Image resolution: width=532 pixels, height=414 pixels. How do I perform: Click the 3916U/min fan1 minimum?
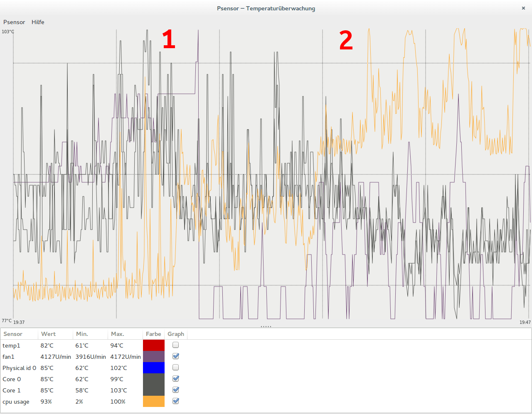pos(91,357)
